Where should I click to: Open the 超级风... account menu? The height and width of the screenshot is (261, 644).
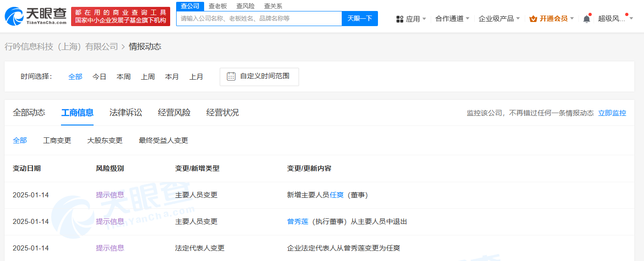click(616, 19)
